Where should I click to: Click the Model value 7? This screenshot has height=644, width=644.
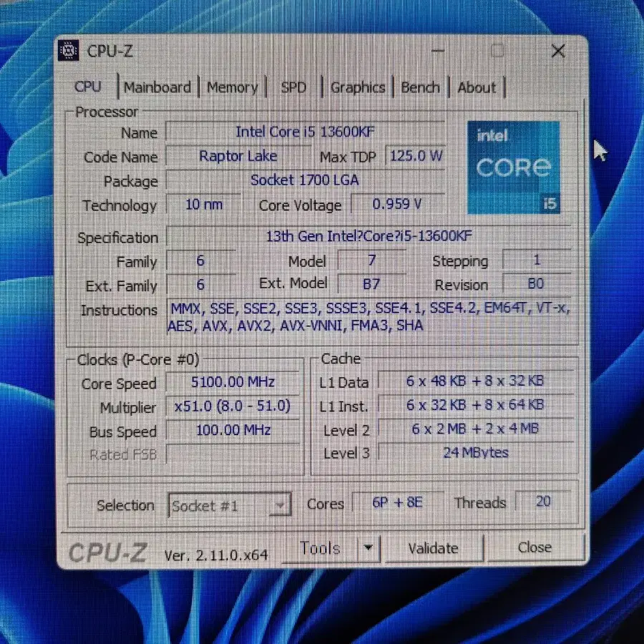tap(371, 260)
